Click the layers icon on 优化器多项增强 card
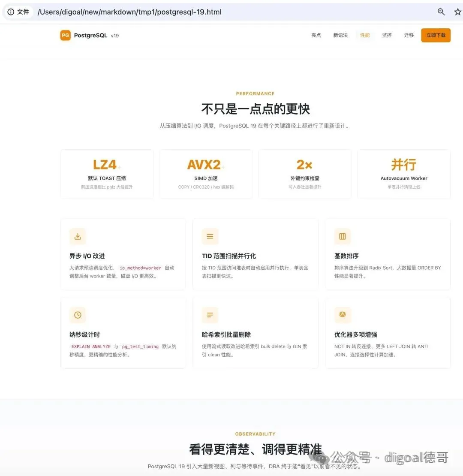This screenshot has height=476, width=463. (343, 315)
